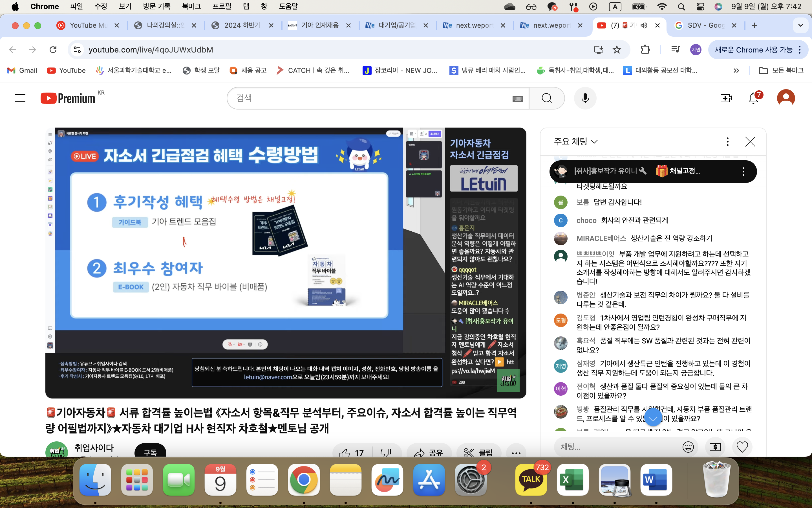Expand the 주요 채팅 chat mode dropdown
This screenshot has width=812, height=508.
576,142
